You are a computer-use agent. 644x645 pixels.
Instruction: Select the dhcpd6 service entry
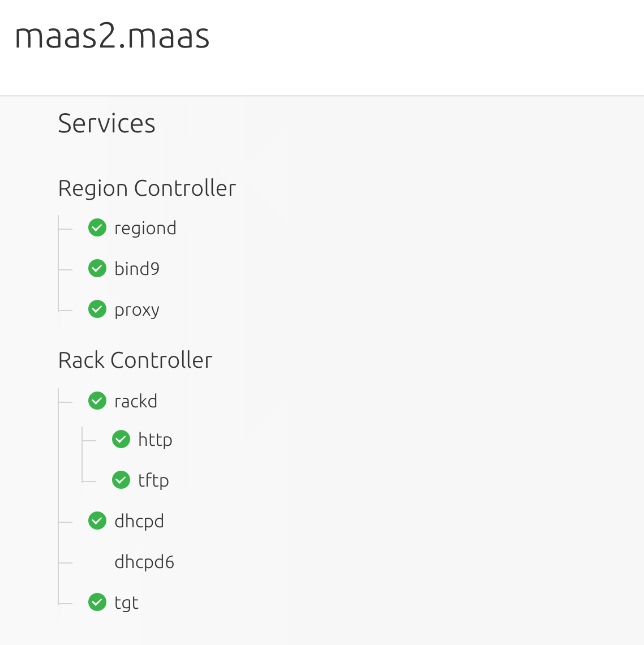[144, 562]
